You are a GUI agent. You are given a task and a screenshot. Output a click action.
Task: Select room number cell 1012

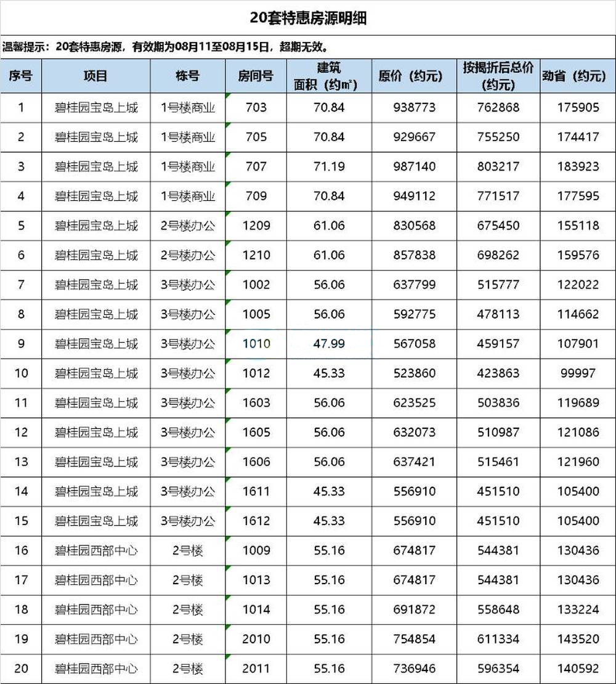[256, 373]
